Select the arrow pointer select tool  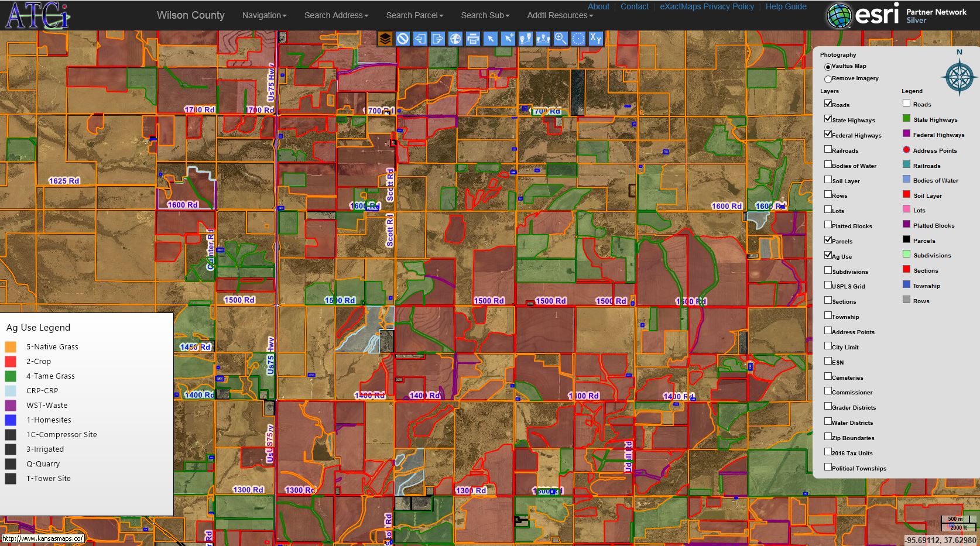[490, 39]
